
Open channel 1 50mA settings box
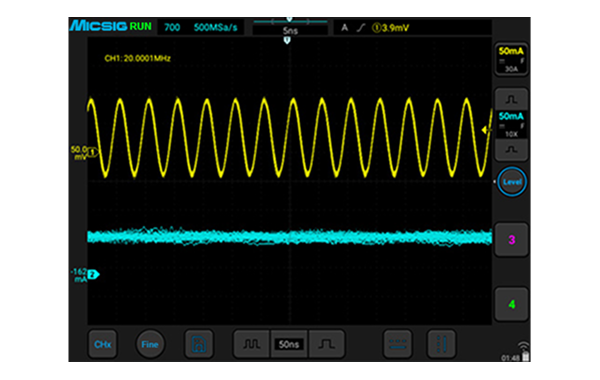click(511, 59)
